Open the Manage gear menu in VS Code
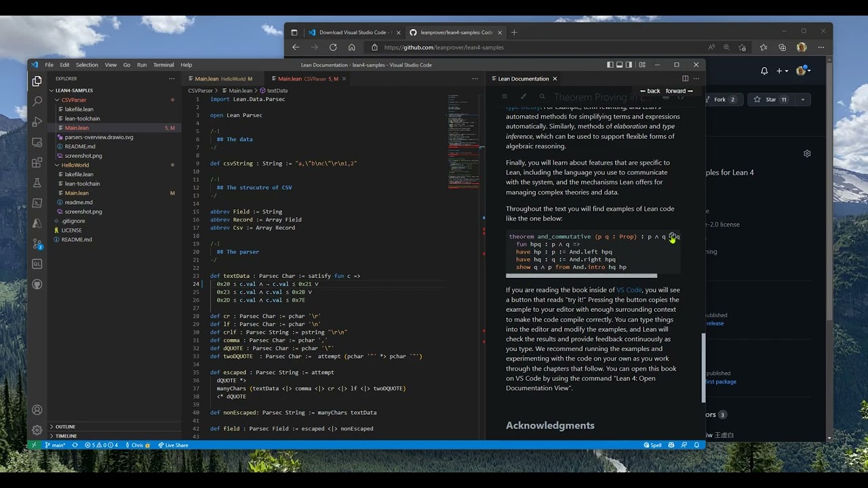The height and width of the screenshot is (488, 868). tap(37, 430)
